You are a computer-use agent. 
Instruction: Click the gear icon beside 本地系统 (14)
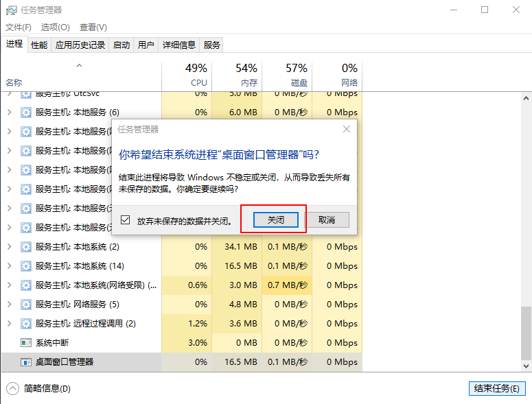26,265
